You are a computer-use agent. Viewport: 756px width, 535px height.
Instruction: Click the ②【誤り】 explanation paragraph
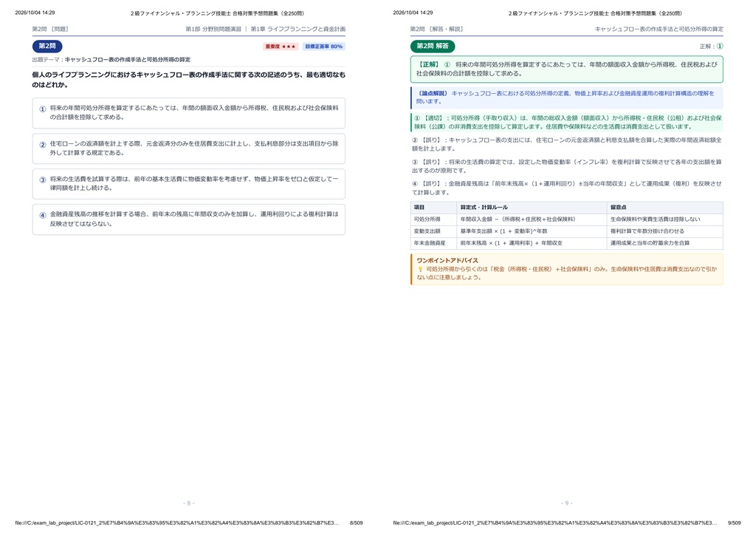coord(566,144)
